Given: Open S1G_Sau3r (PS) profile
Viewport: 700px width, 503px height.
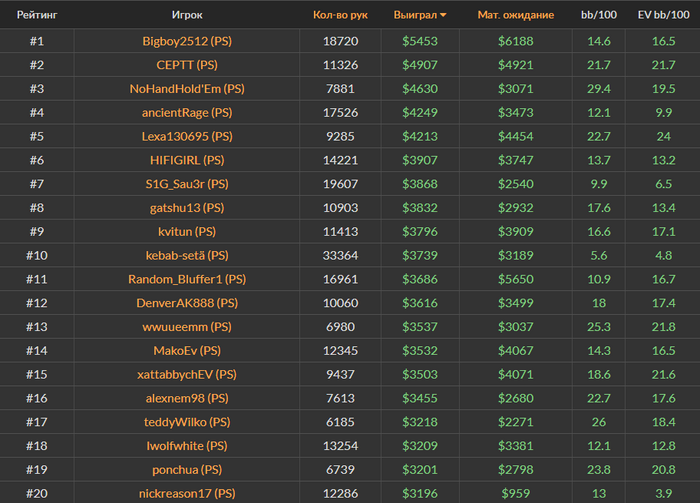Looking at the screenshot, I should click(x=187, y=184).
